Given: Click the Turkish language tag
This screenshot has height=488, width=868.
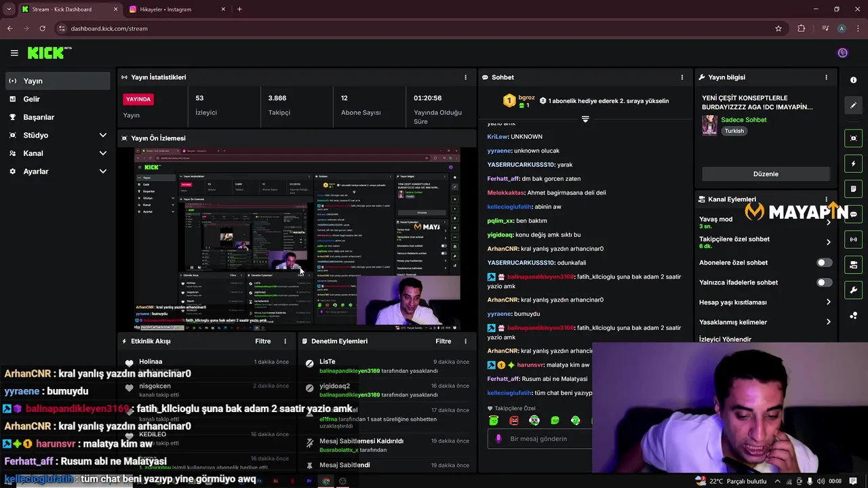Looking at the screenshot, I should 734,131.
